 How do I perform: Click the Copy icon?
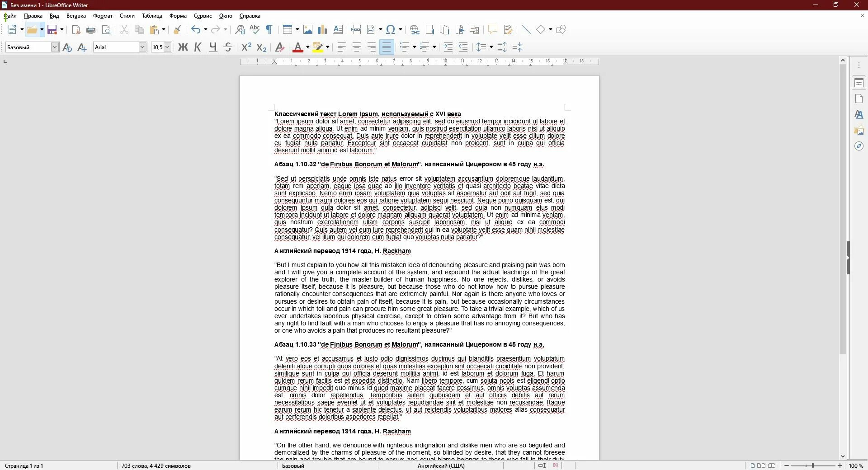click(139, 30)
